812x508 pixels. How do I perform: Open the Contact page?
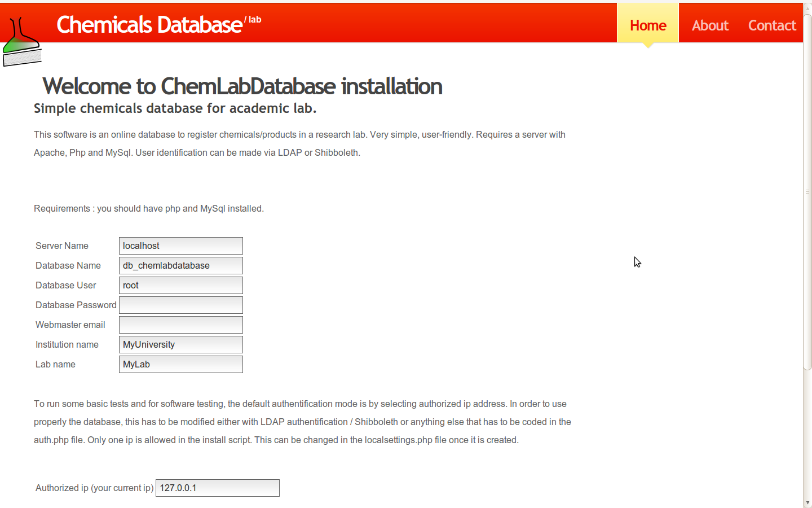point(772,25)
